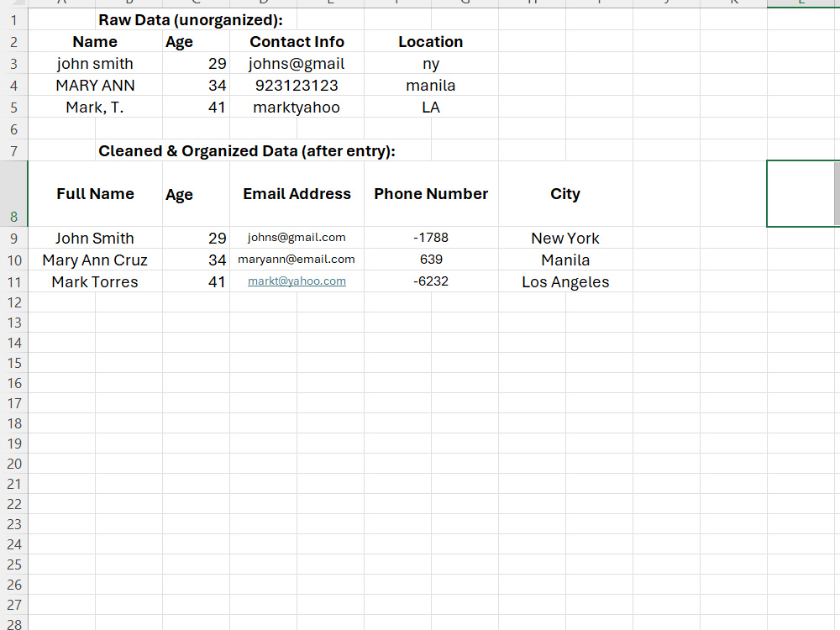Select the 'Mark Torres' cell

coord(95,281)
